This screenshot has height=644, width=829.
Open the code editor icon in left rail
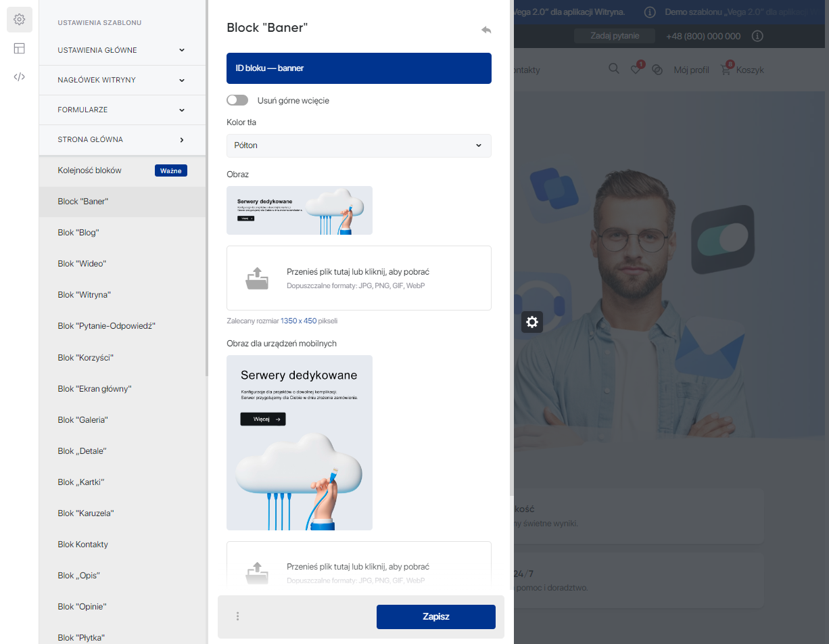tap(19, 76)
